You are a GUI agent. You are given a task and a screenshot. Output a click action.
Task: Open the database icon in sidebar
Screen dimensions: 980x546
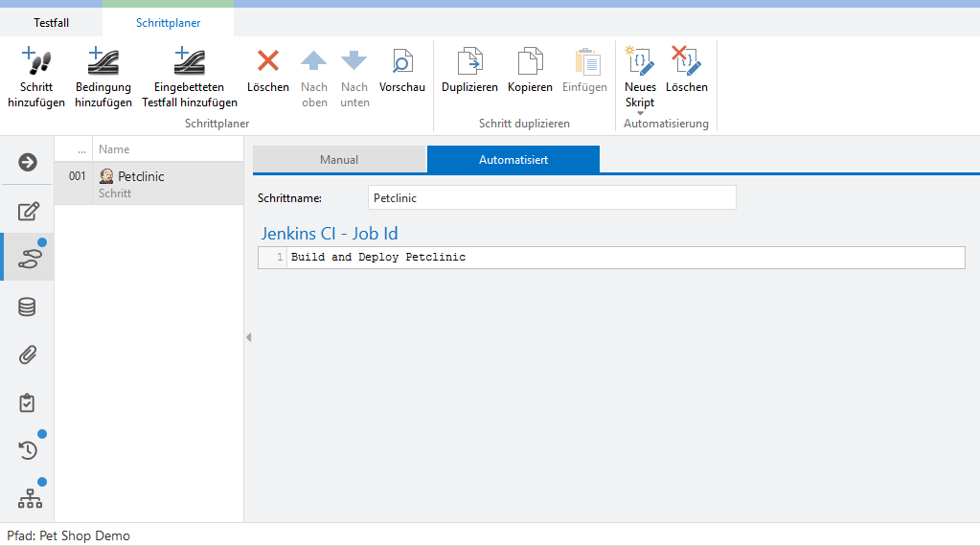coord(28,307)
